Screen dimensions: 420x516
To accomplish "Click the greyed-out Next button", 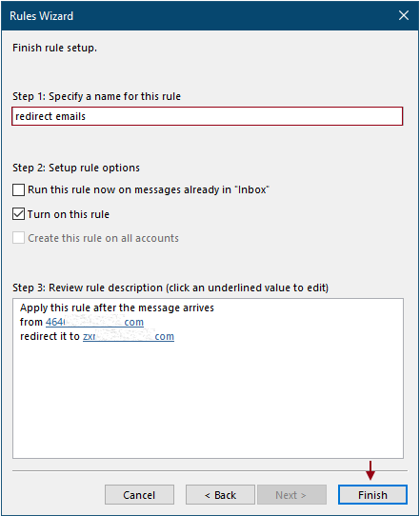I will point(291,495).
